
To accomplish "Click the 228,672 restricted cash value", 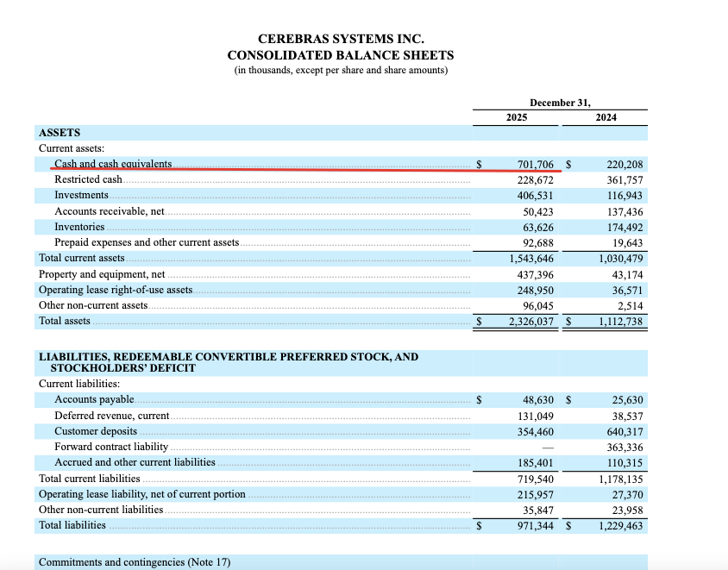I will point(536,180).
